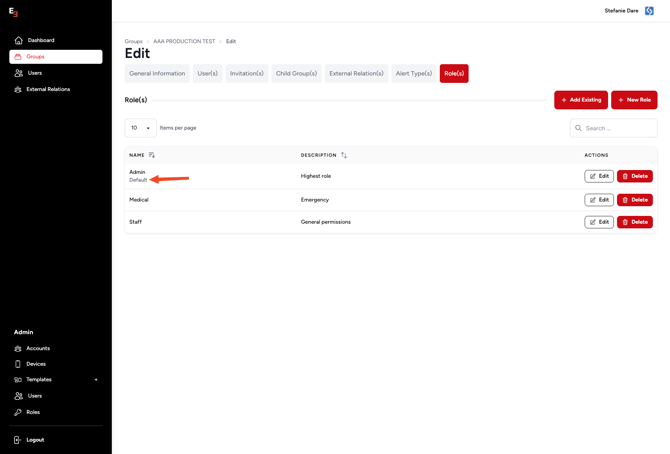Click the External Relations sidebar icon
Image resolution: width=670 pixels, height=454 pixels.
click(x=18, y=89)
